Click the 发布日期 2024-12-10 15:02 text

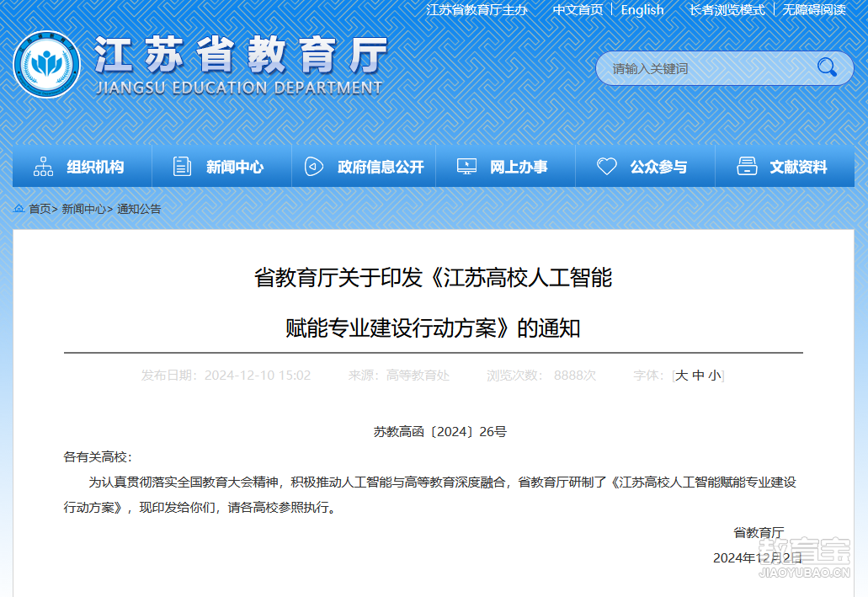[x=226, y=376]
